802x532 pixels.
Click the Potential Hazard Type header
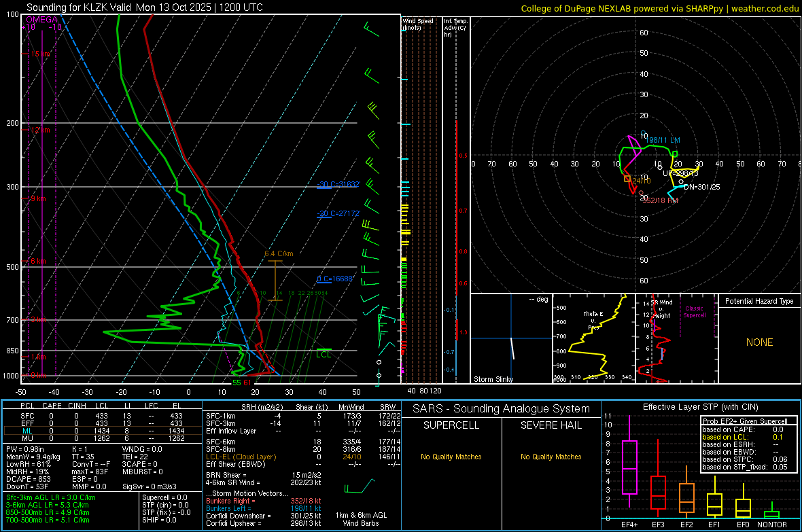pyautogui.click(x=760, y=301)
